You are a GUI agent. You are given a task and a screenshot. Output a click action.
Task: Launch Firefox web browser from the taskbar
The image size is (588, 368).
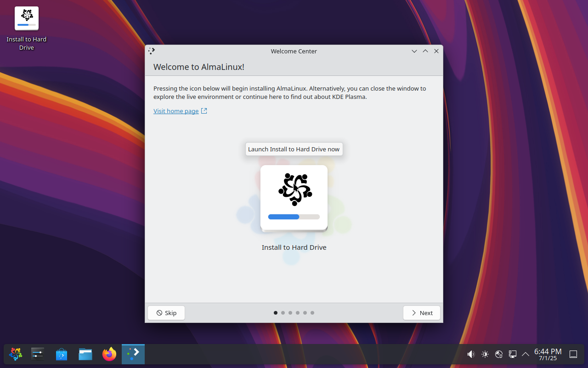tap(109, 354)
